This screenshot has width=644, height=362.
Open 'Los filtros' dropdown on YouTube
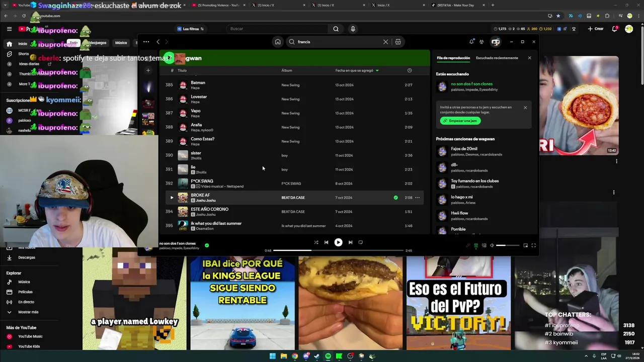coord(190,29)
